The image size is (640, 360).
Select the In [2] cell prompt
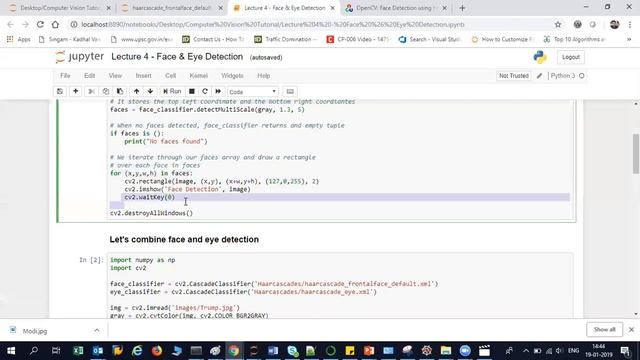91,260
